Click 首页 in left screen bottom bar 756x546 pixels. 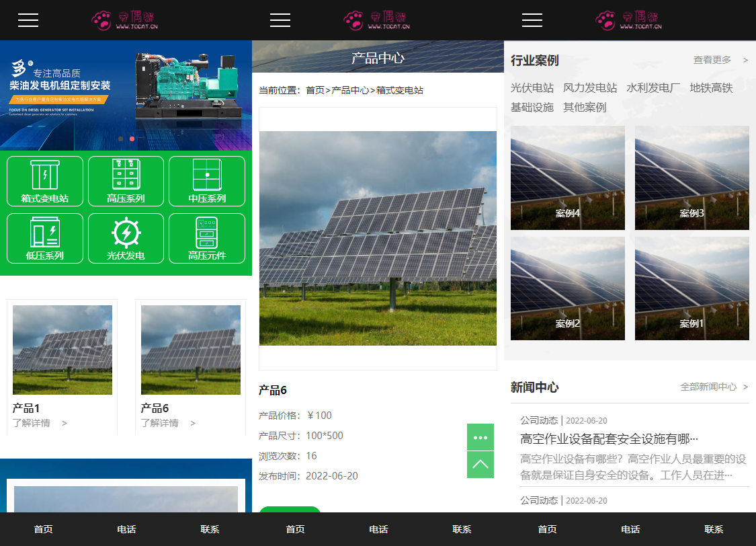coord(44,529)
